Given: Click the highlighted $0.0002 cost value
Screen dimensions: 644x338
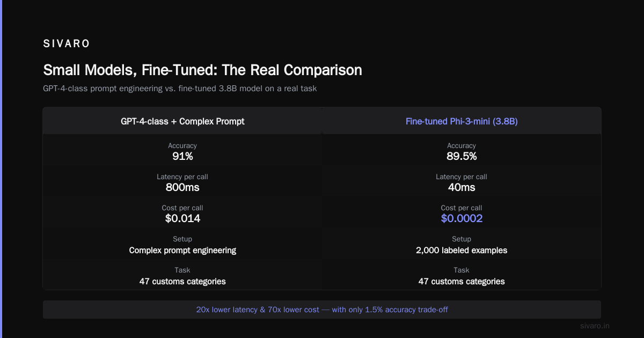Looking at the screenshot, I should pos(462,219).
